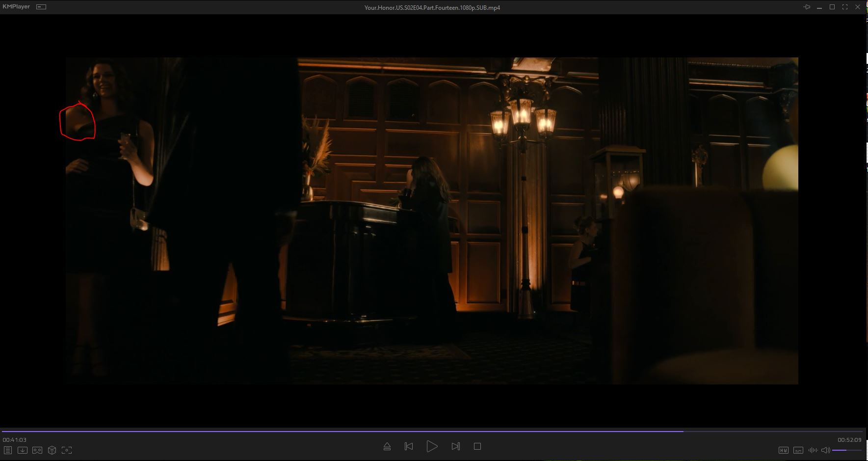Image resolution: width=868 pixels, height=461 pixels.
Task: Enter fullscreen mode from the title bar
Action: pos(845,7)
